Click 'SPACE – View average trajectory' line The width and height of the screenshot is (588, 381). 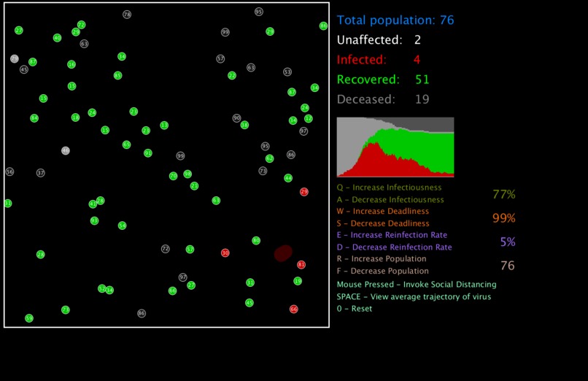tap(414, 296)
